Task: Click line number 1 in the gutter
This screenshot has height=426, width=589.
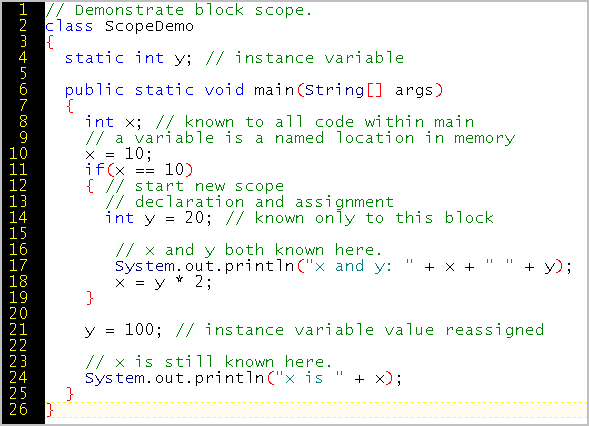Action: (23, 9)
